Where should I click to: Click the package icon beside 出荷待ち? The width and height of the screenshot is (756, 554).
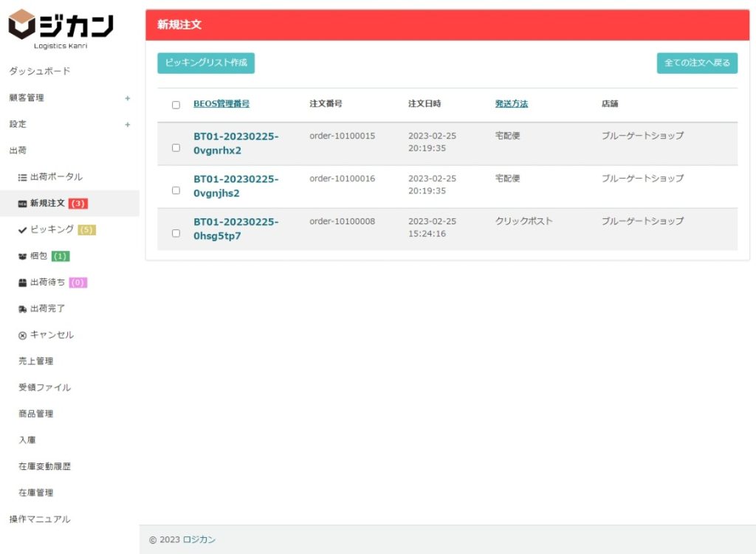point(22,283)
